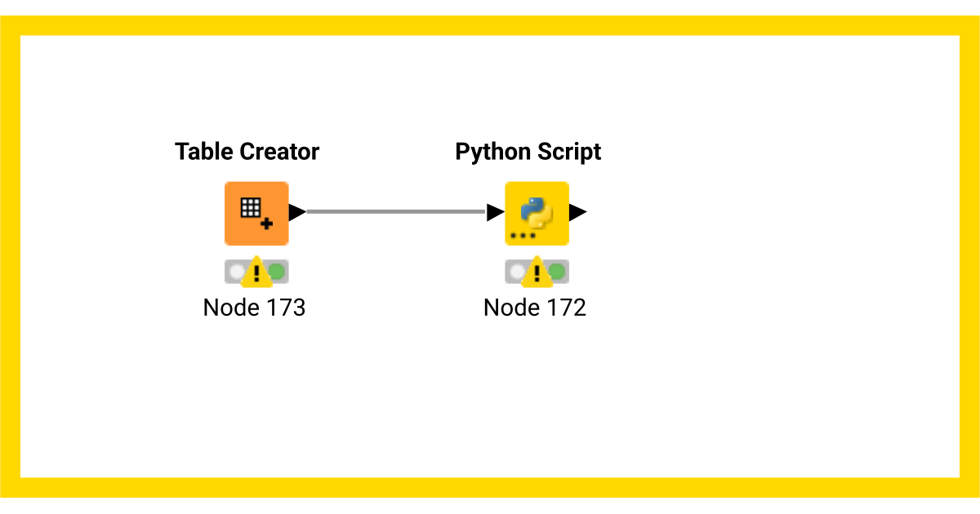
Task: Click the warning triangle under Table Creator
Action: coord(256,273)
